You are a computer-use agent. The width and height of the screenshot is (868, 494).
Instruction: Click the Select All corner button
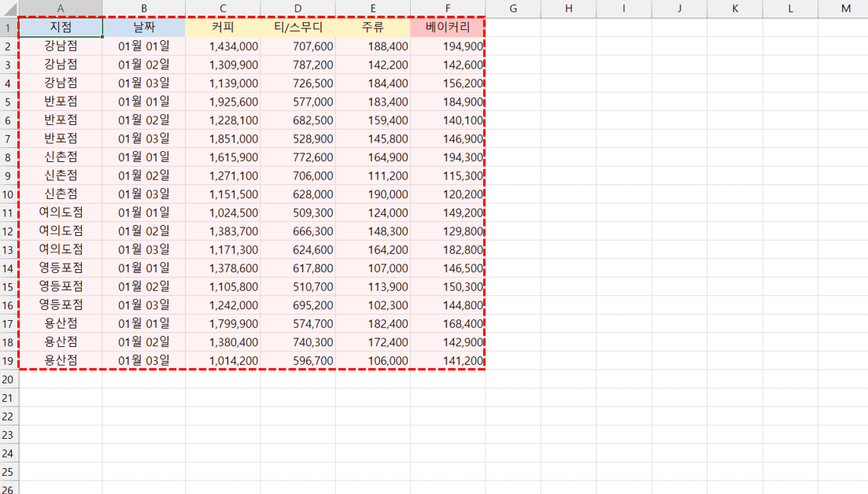click(9, 8)
